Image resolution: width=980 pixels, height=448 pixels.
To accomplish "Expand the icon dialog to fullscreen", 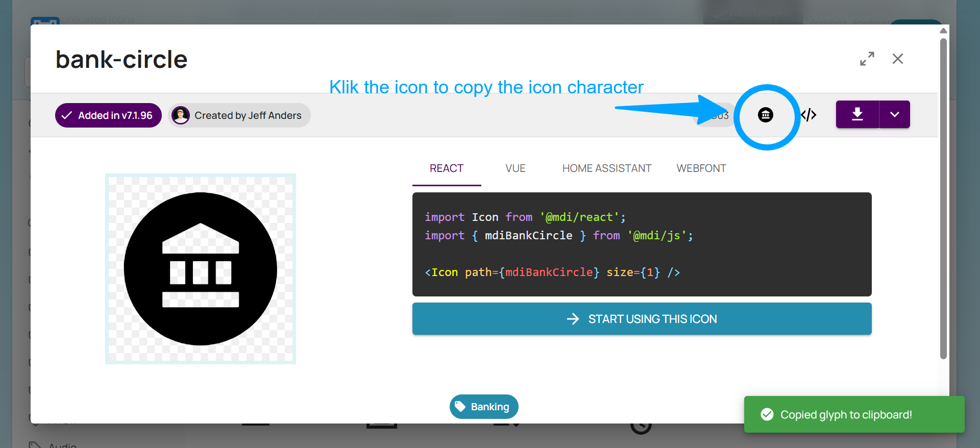I will 867,59.
